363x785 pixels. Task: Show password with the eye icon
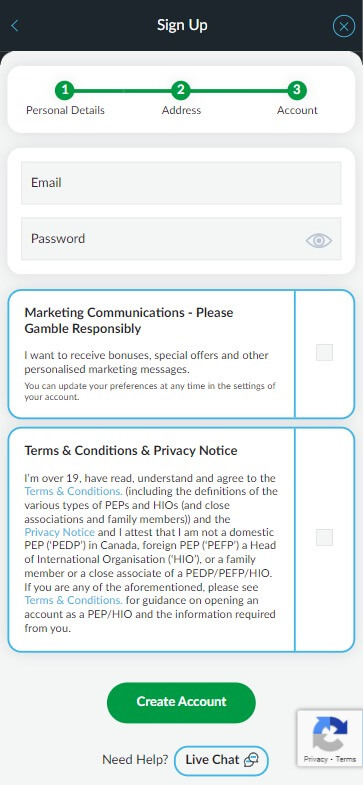318,241
